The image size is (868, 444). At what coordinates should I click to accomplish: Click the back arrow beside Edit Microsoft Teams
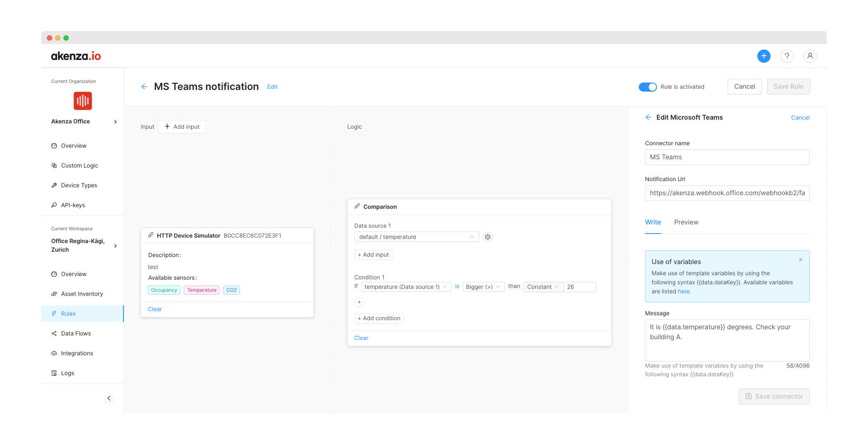pyautogui.click(x=648, y=118)
